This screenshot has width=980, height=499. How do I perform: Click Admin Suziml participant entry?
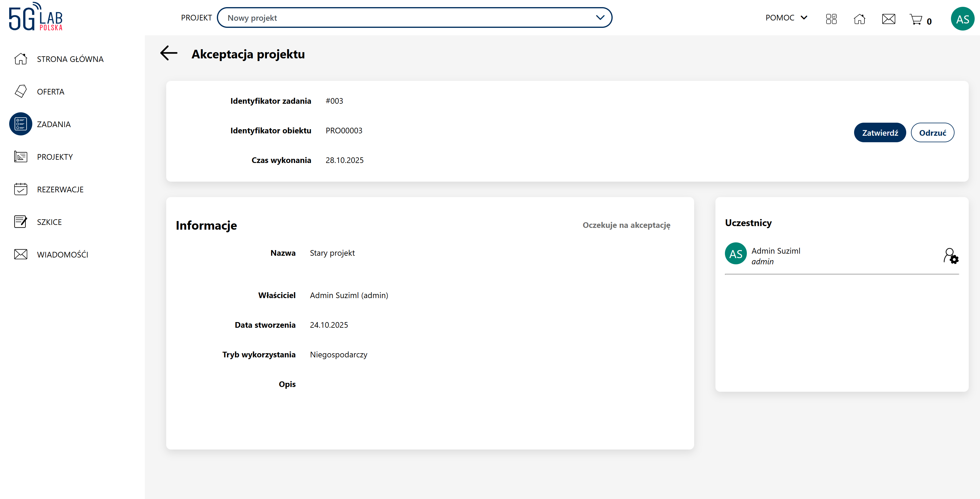coord(776,255)
